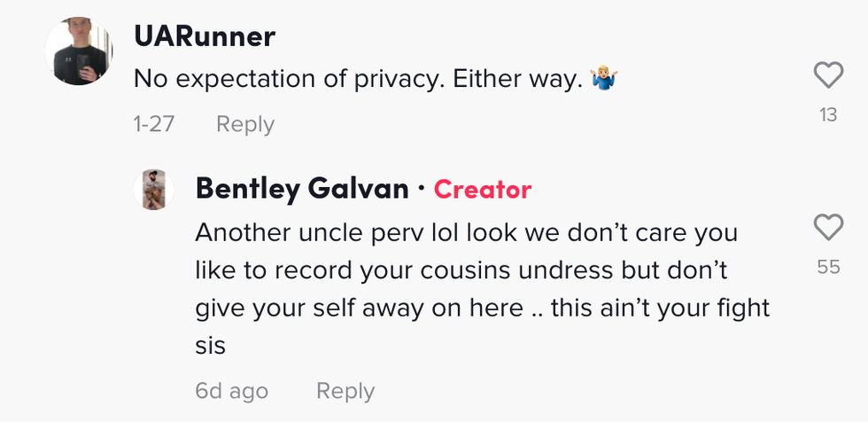
Task: Like Bentley Galvan's reply with the heart
Action: pos(828,229)
